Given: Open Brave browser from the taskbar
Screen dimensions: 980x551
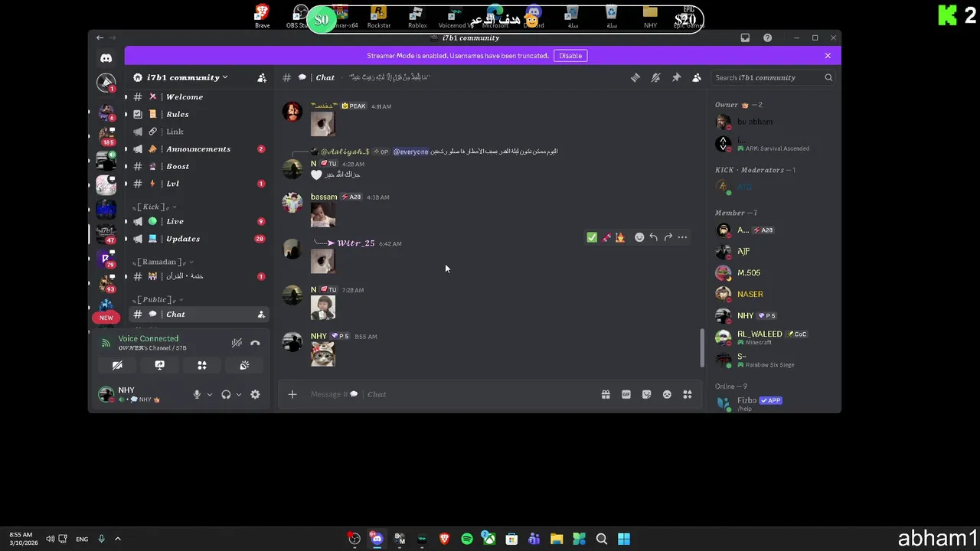Looking at the screenshot, I should click(x=444, y=539).
